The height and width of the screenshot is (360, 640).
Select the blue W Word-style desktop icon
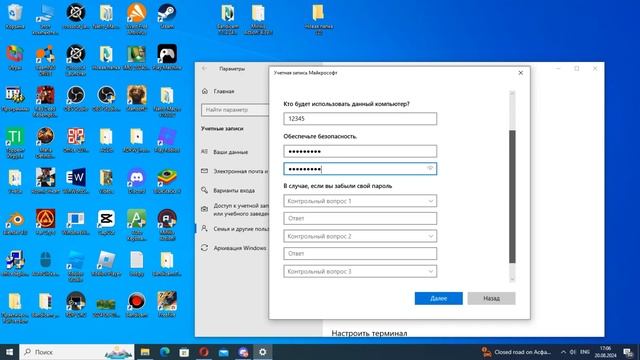click(x=76, y=181)
